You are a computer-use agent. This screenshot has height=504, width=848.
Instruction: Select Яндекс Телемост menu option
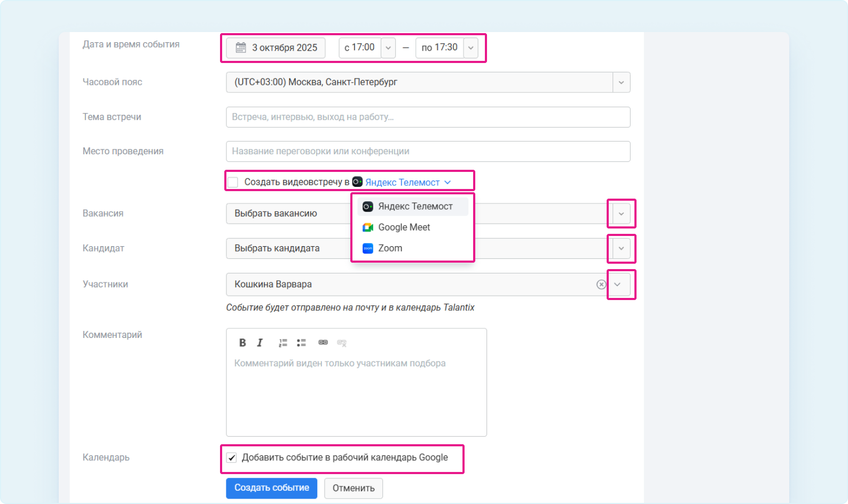(415, 207)
